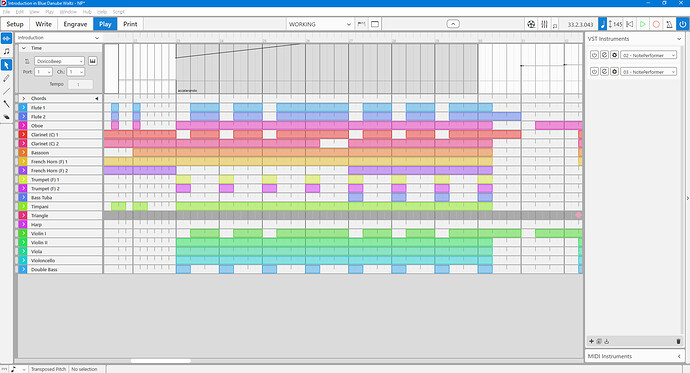The height and width of the screenshot is (373, 690).
Task: Open the Dorico Beep instrument editor button
Action: click(x=92, y=61)
